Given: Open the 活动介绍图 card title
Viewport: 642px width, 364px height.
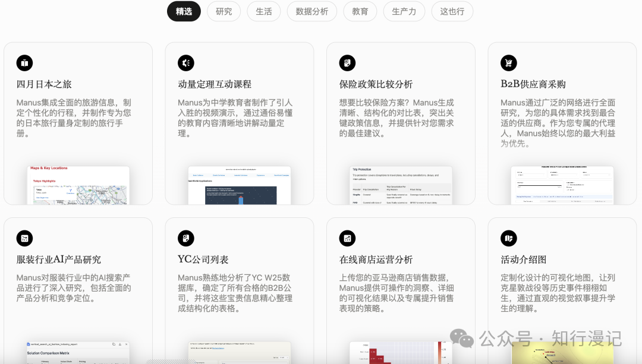Looking at the screenshot, I should pyautogui.click(x=523, y=259).
